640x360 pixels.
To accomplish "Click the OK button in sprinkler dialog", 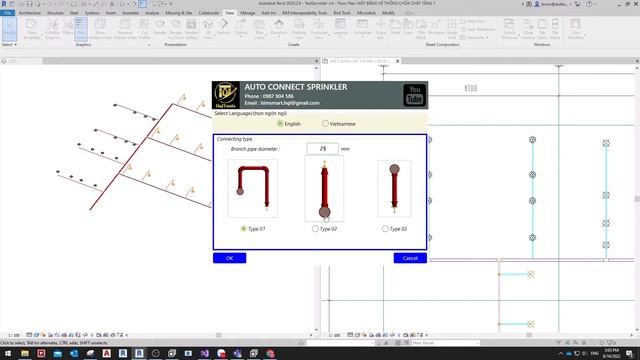I will 229,258.
